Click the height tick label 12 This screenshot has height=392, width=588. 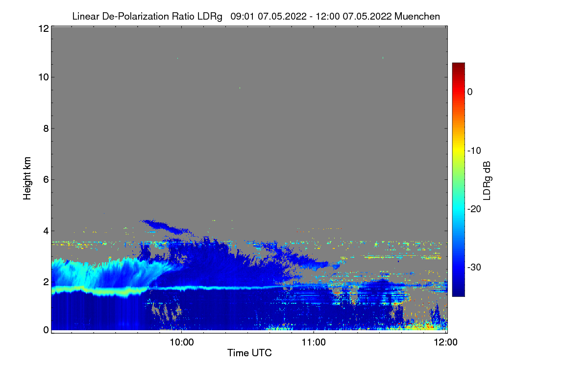tap(43, 28)
